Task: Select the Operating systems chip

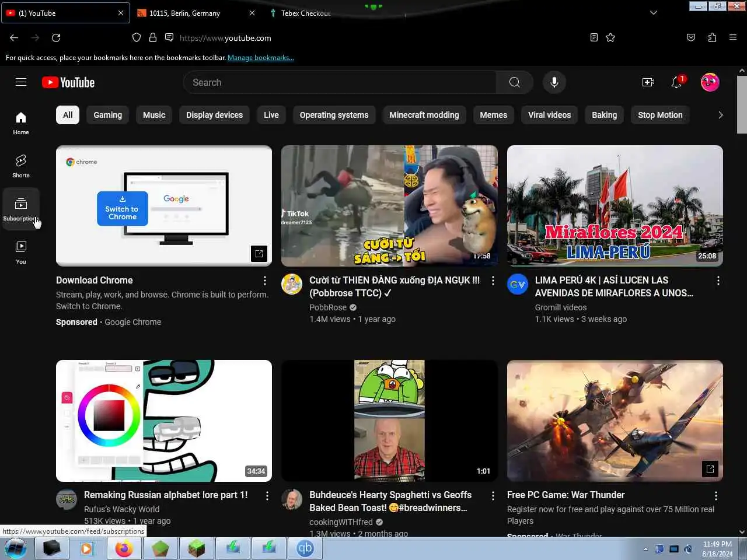Action: point(334,115)
